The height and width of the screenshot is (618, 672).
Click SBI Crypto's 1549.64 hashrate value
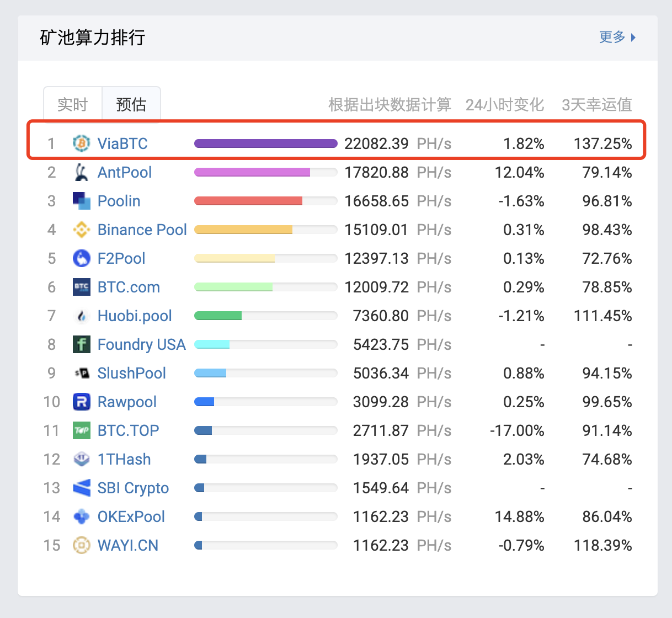381,488
